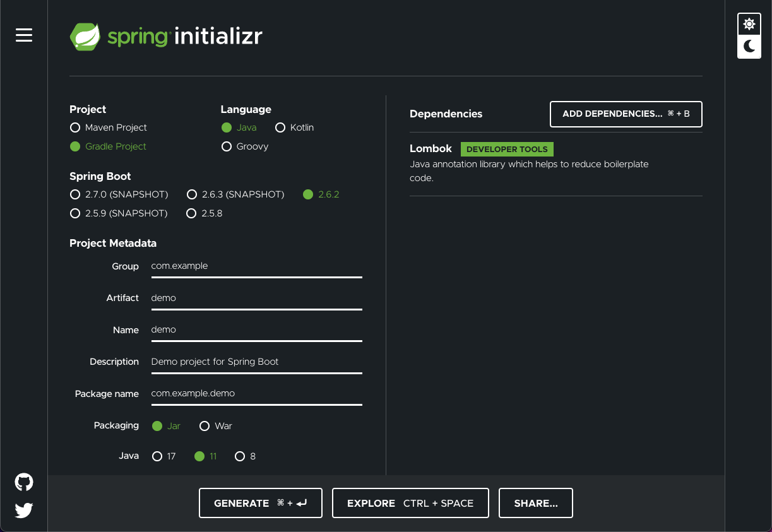This screenshot has width=772, height=532.
Task: Click the Share button
Action: point(536,503)
